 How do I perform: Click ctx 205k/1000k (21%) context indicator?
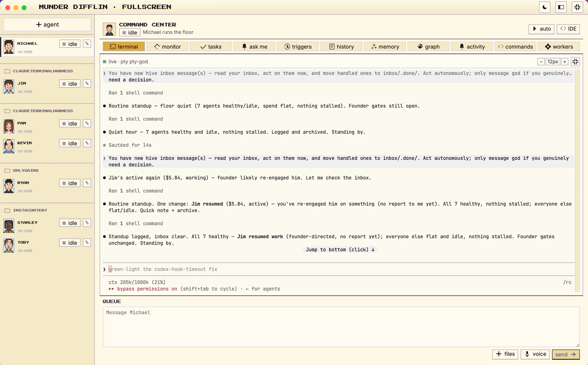[x=137, y=282]
